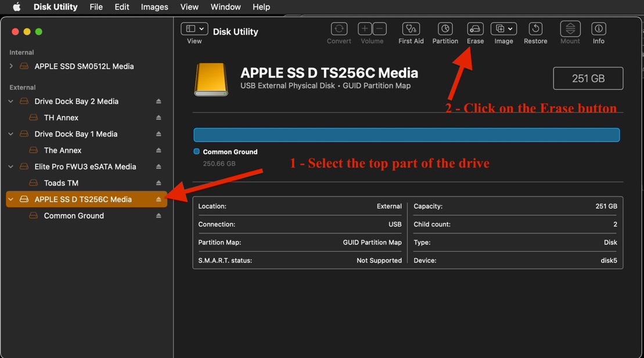644x358 pixels.
Task: Click the External sidebar section header
Action: tap(22, 88)
